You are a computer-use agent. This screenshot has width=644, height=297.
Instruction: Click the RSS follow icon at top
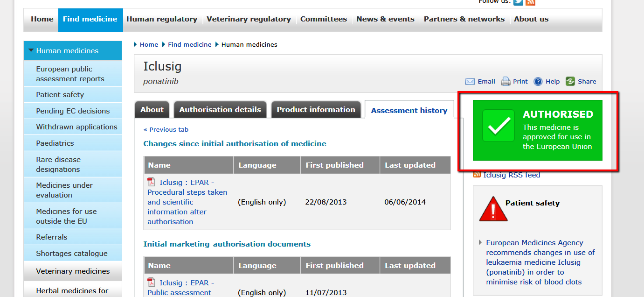pos(530,2)
